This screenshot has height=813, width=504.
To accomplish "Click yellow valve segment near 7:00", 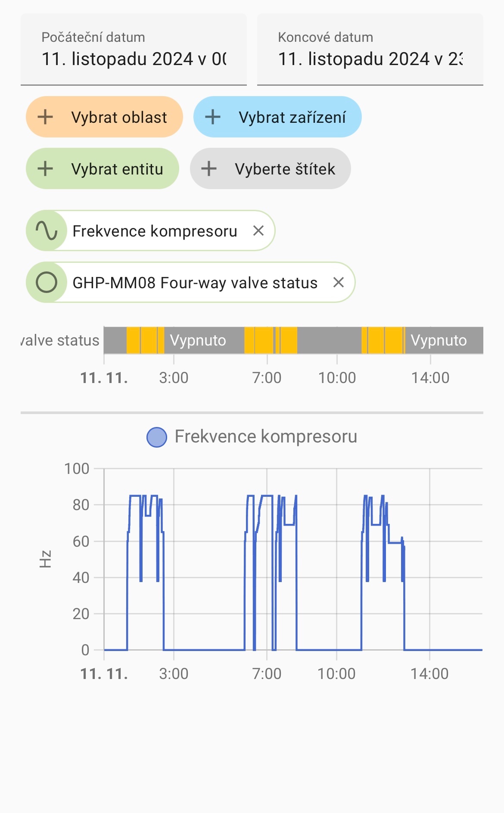I will (x=264, y=340).
